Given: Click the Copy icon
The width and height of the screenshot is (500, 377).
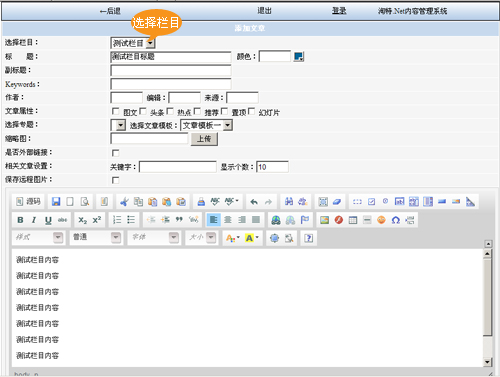Looking at the screenshot, I should pyautogui.click(x=138, y=201).
